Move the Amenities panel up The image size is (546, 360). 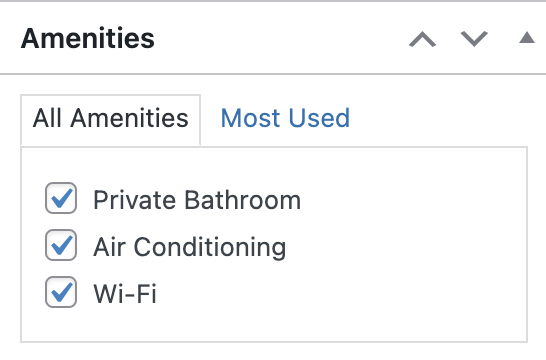pos(422,39)
